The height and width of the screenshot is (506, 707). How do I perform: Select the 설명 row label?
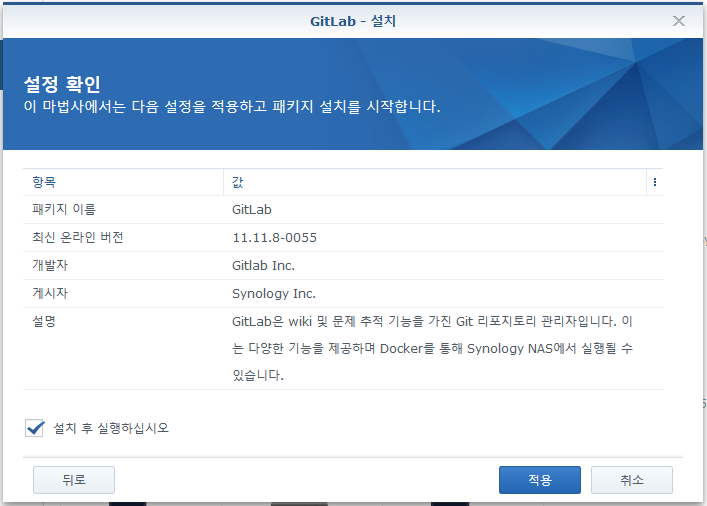44,321
